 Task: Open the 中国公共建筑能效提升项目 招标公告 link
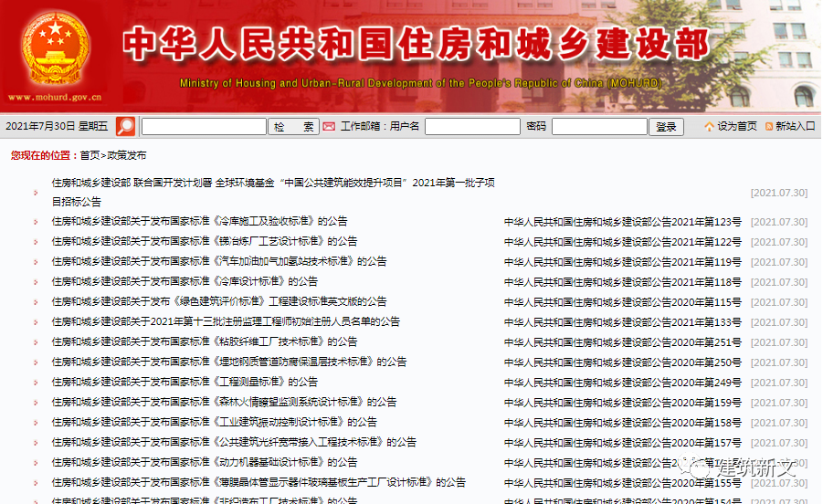click(x=273, y=192)
